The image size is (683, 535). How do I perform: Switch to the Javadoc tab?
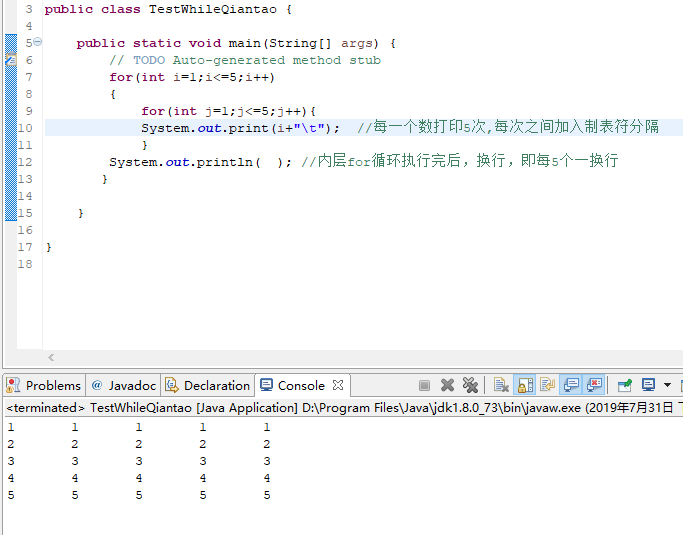pyautogui.click(x=124, y=386)
